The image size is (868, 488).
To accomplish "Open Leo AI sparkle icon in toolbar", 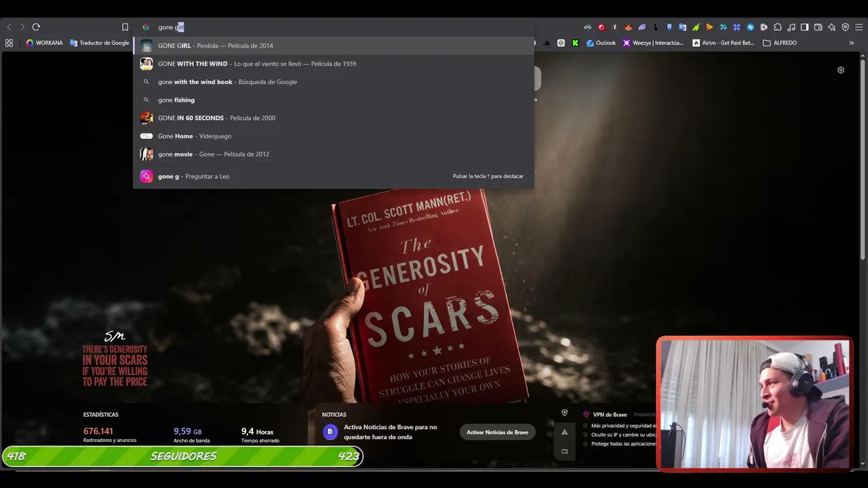I will (x=831, y=27).
